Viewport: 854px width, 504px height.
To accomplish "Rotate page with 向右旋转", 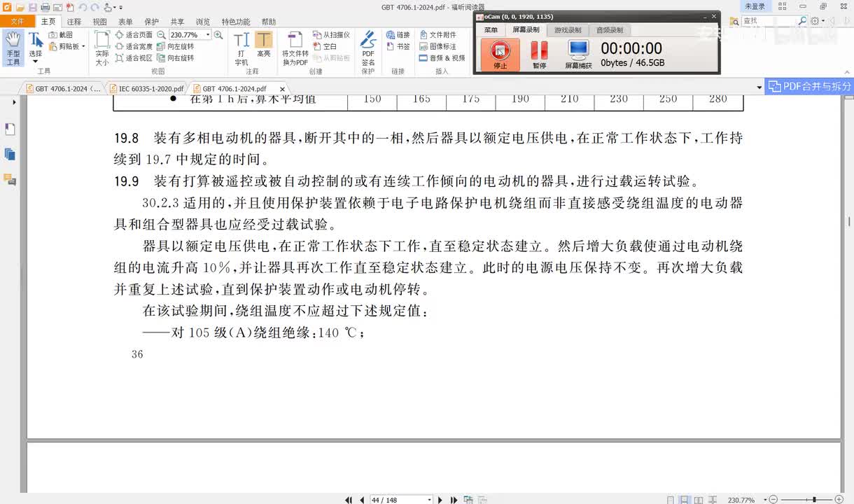I will [176, 58].
